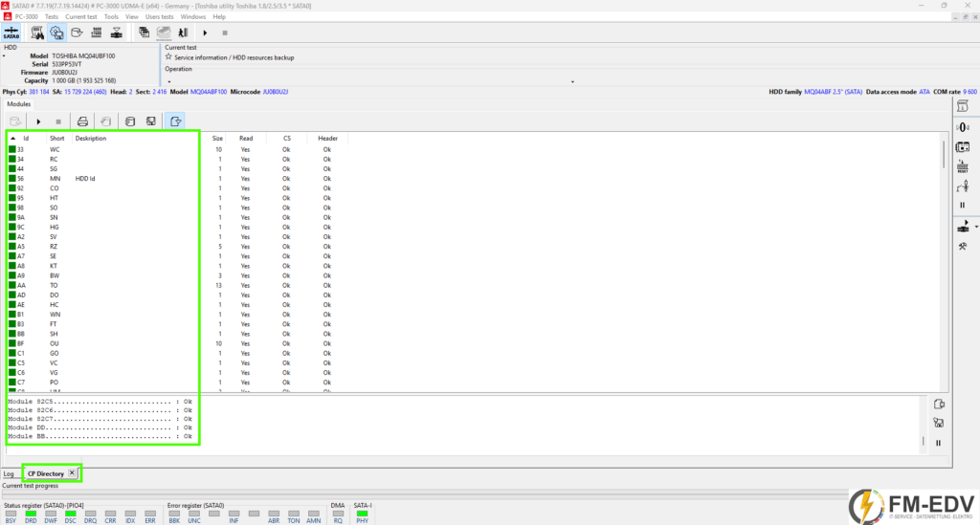Click the pause icon on right sidebar
Image resolution: width=980 pixels, height=525 pixels.
click(963, 205)
